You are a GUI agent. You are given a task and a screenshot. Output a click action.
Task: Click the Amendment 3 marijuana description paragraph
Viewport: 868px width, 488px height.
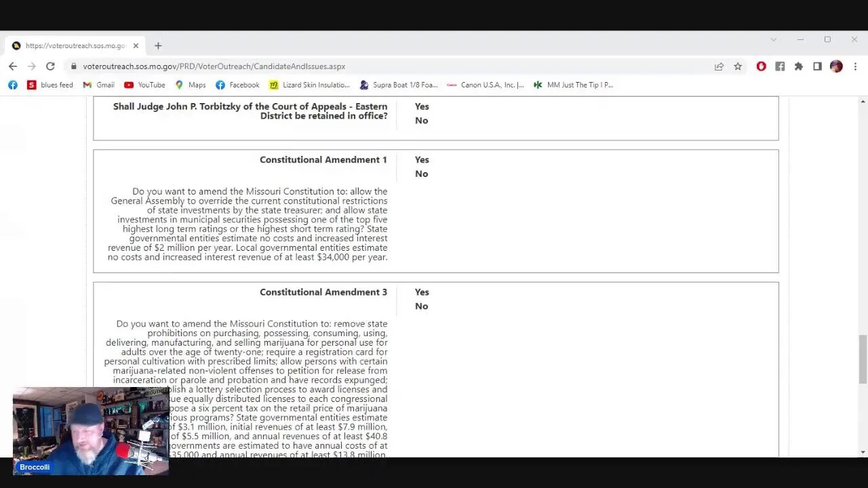245,389
